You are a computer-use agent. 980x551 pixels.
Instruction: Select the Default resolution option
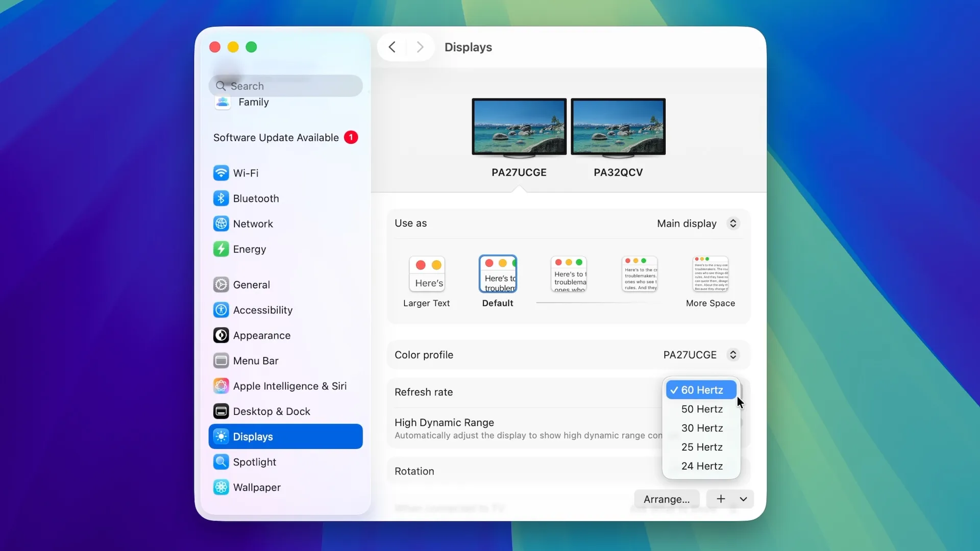pos(498,274)
